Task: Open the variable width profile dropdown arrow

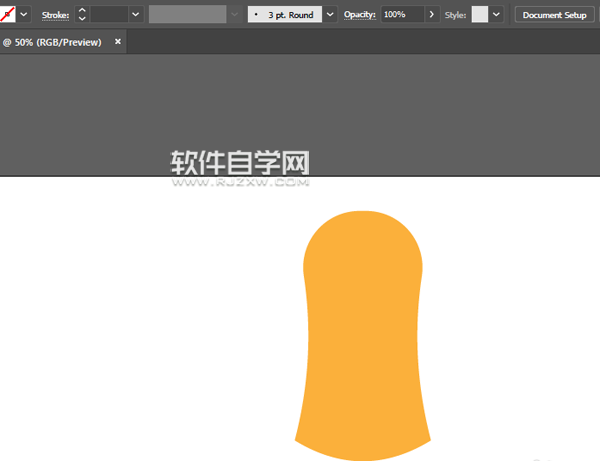Action: tap(235, 15)
